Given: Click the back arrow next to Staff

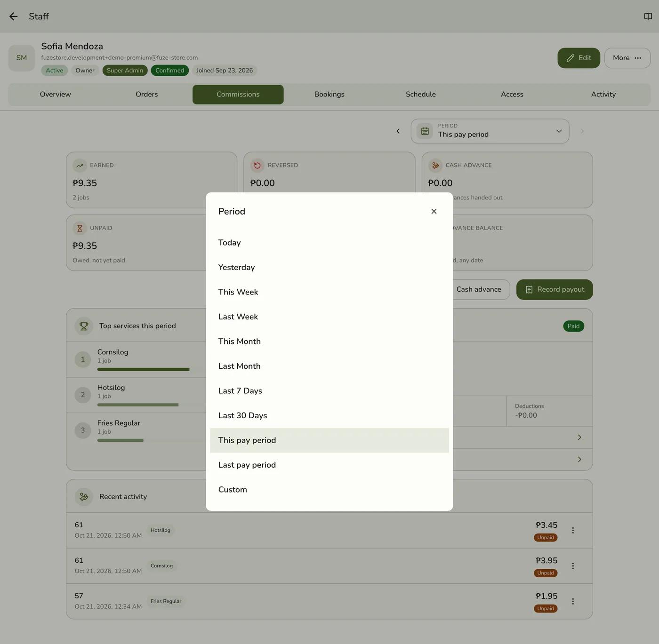Looking at the screenshot, I should (13, 16).
